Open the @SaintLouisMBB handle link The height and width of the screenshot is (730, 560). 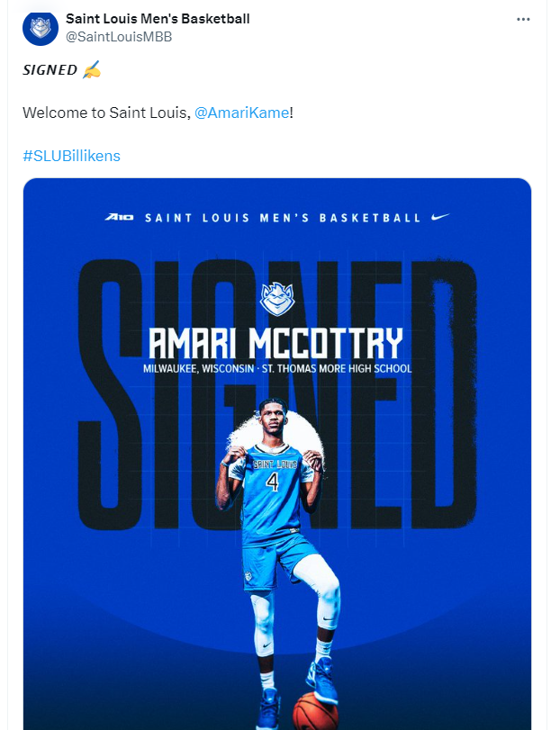tap(119, 37)
